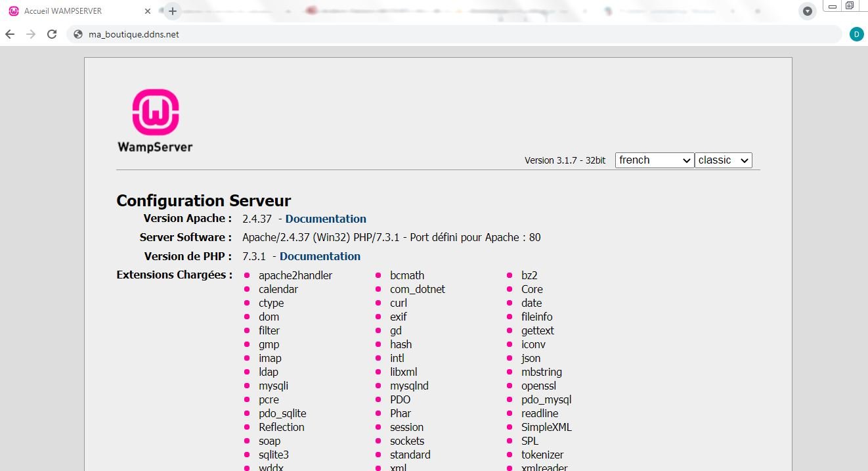Click the standard extension entry

pos(410,455)
